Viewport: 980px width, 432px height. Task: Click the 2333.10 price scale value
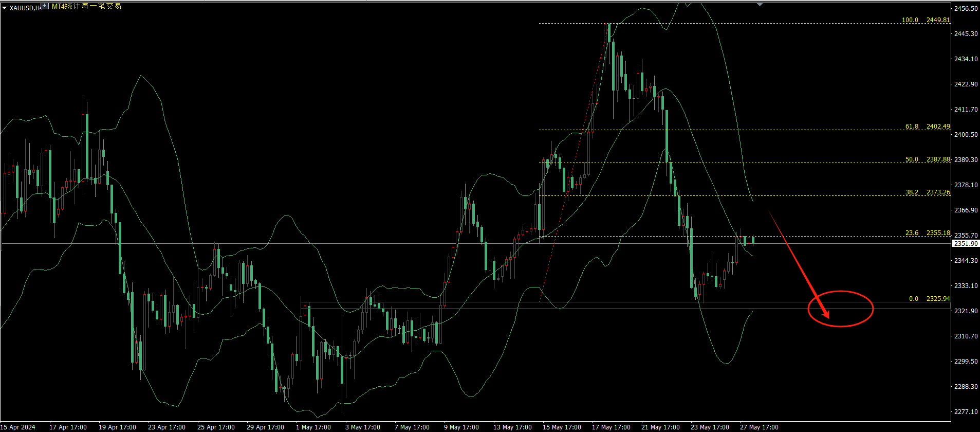coord(966,286)
